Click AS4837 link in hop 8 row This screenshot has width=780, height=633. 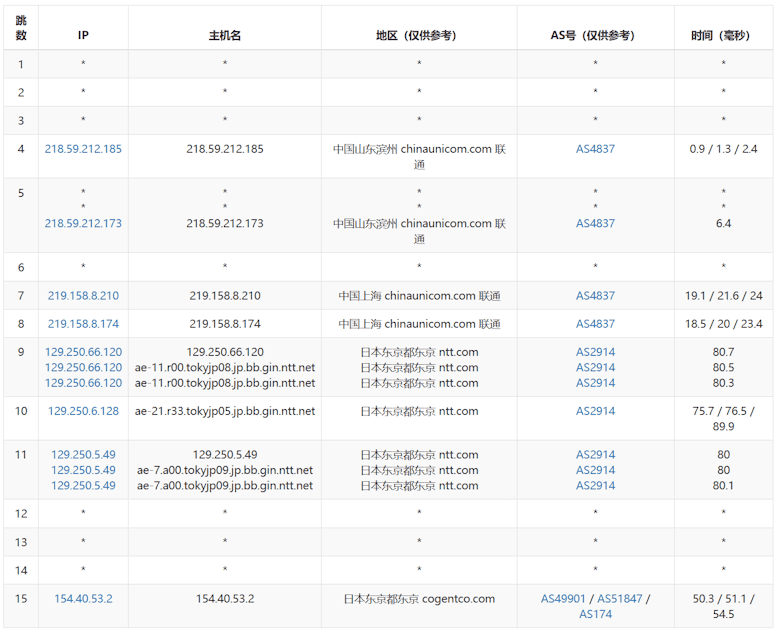[595, 324]
